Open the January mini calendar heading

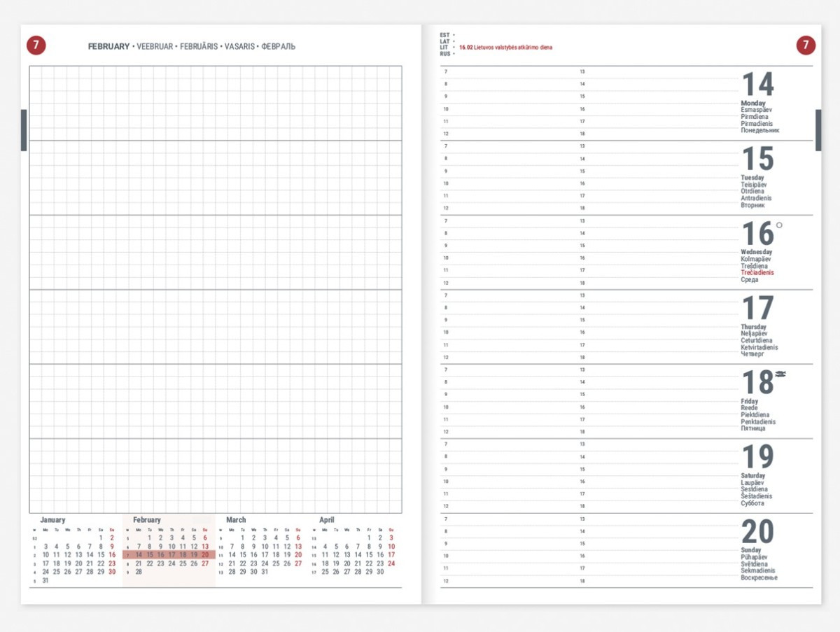pyautogui.click(x=52, y=520)
